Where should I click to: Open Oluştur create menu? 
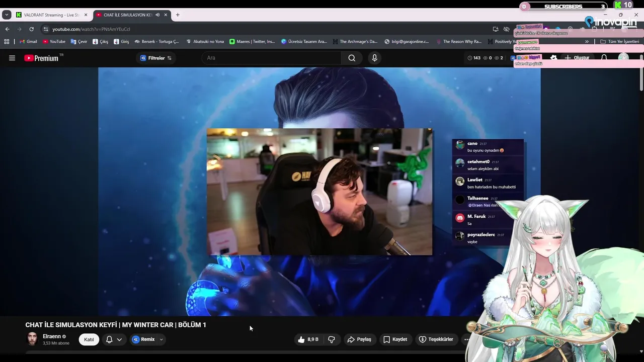click(x=577, y=58)
